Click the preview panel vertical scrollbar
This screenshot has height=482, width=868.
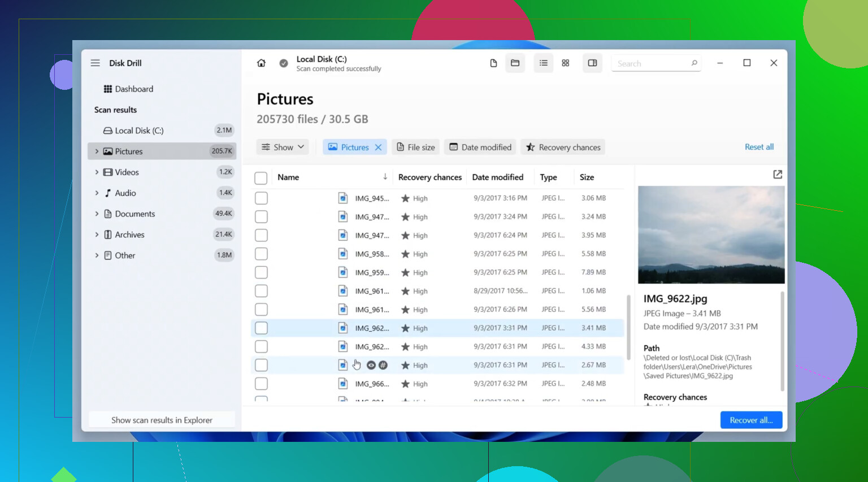[x=783, y=341]
